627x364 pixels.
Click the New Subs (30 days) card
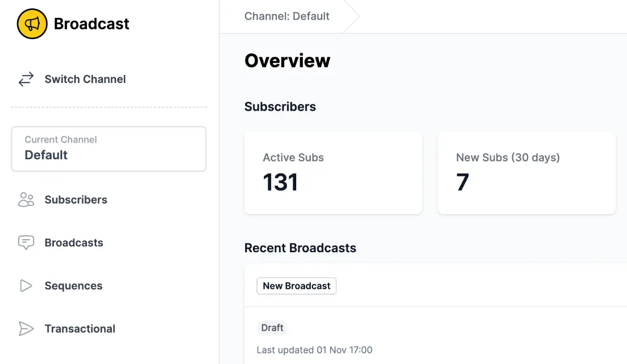pyautogui.click(x=526, y=173)
